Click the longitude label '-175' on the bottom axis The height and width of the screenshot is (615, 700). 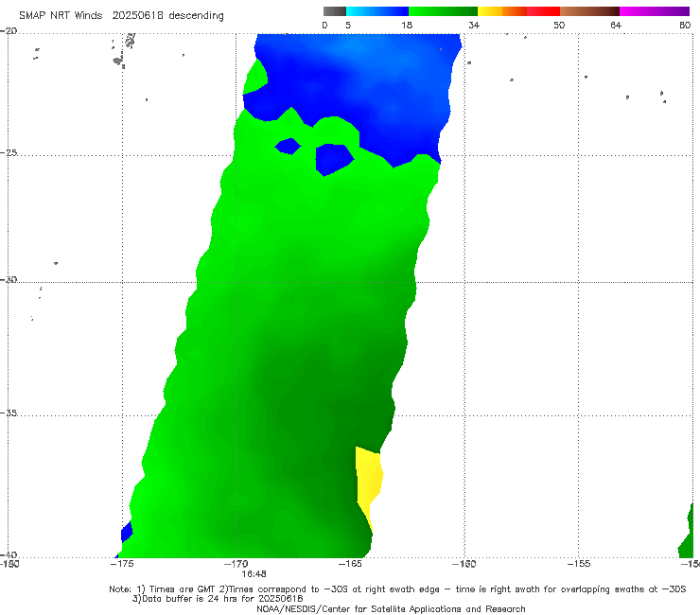[x=122, y=564]
